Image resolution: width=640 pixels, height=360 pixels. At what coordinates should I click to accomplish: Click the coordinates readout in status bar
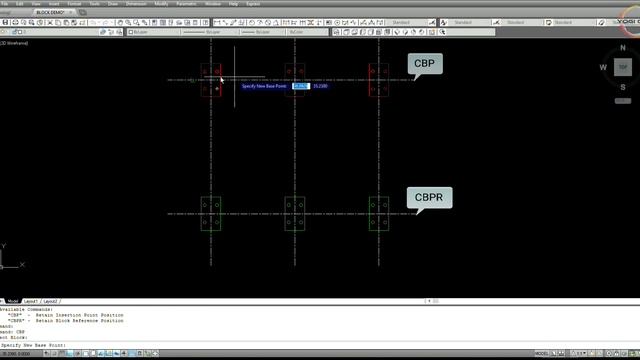18,353
